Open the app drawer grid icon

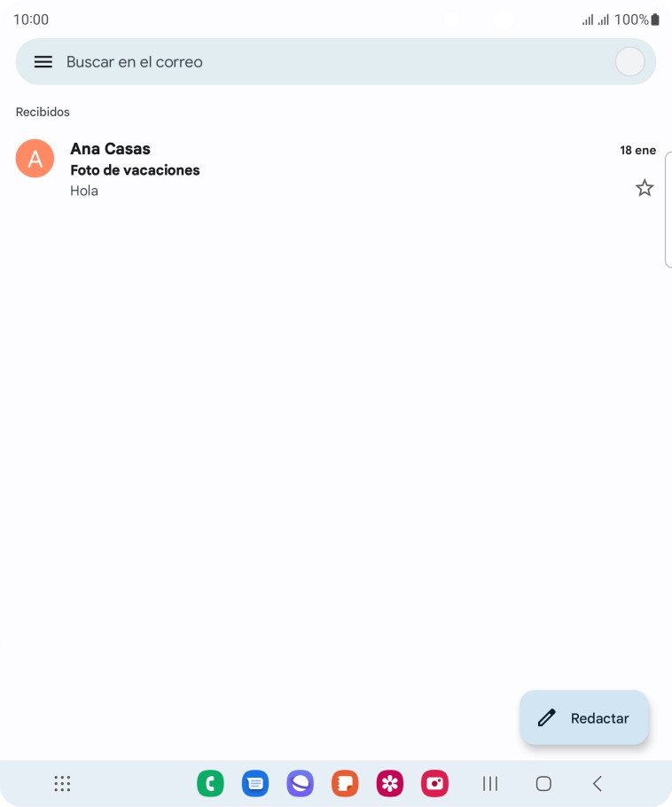coord(62,783)
